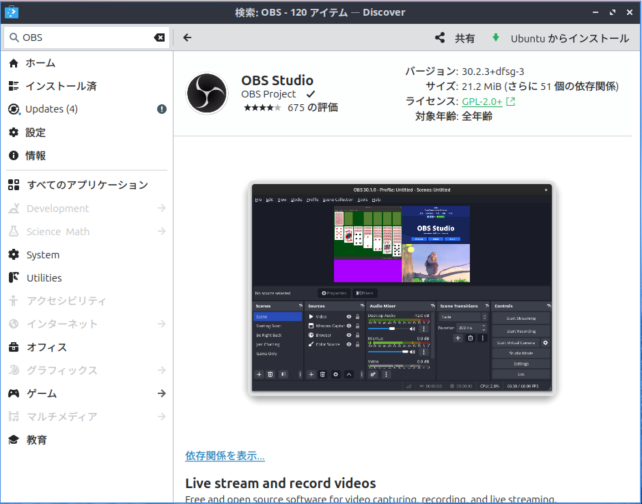The width and height of the screenshot is (642, 504).
Task: Select the System category
Action: [x=87, y=255]
